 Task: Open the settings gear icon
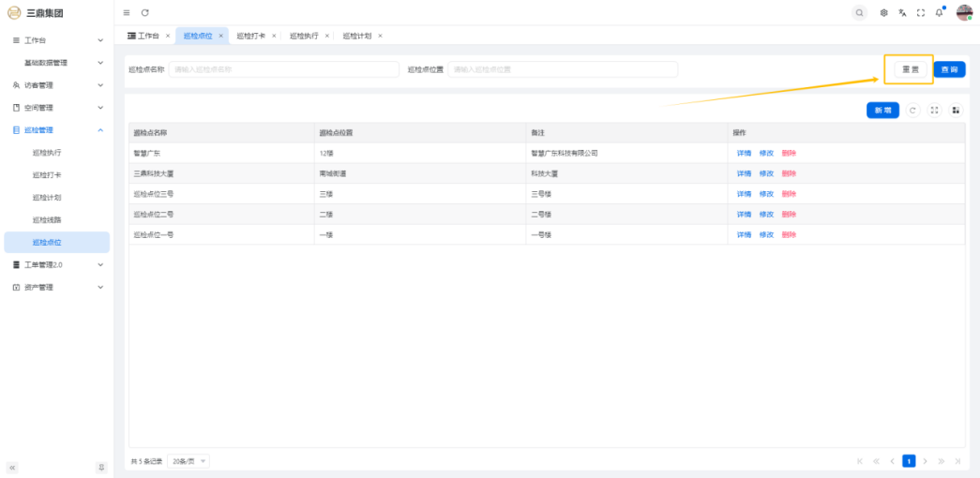pyautogui.click(x=883, y=12)
